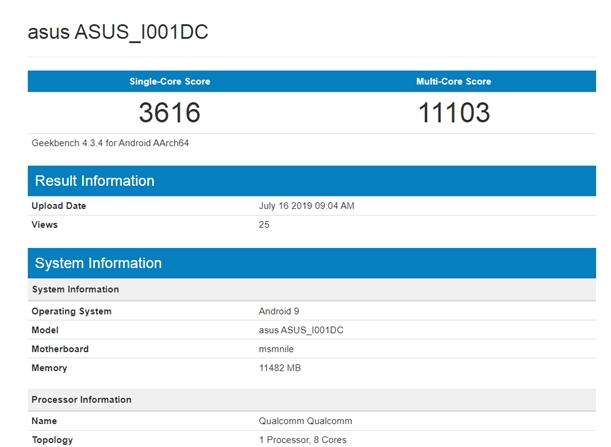Click the Android 9 value
Image resolution: width=611 pixels, height=447 pixels.
[280, 311]
